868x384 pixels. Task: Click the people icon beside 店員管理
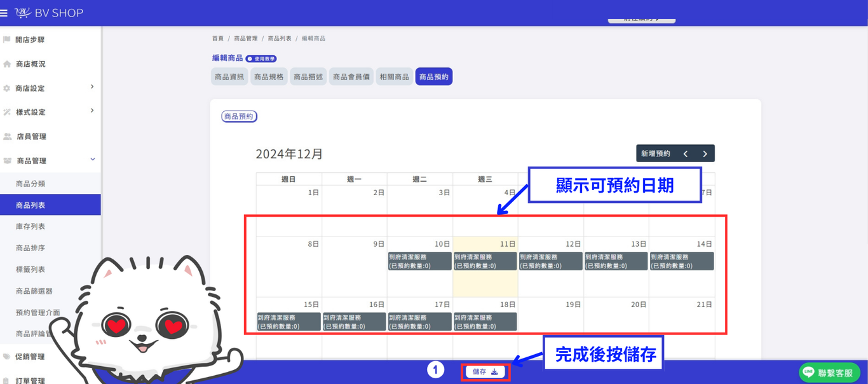(x=8, y=137)
